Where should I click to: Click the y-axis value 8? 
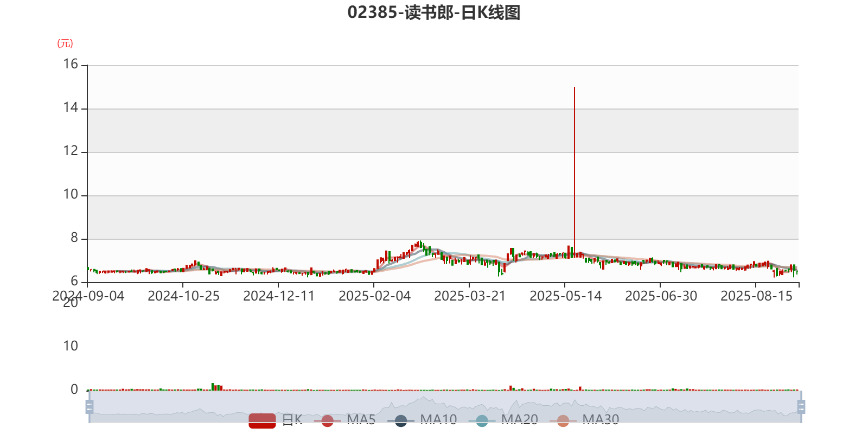74,238
